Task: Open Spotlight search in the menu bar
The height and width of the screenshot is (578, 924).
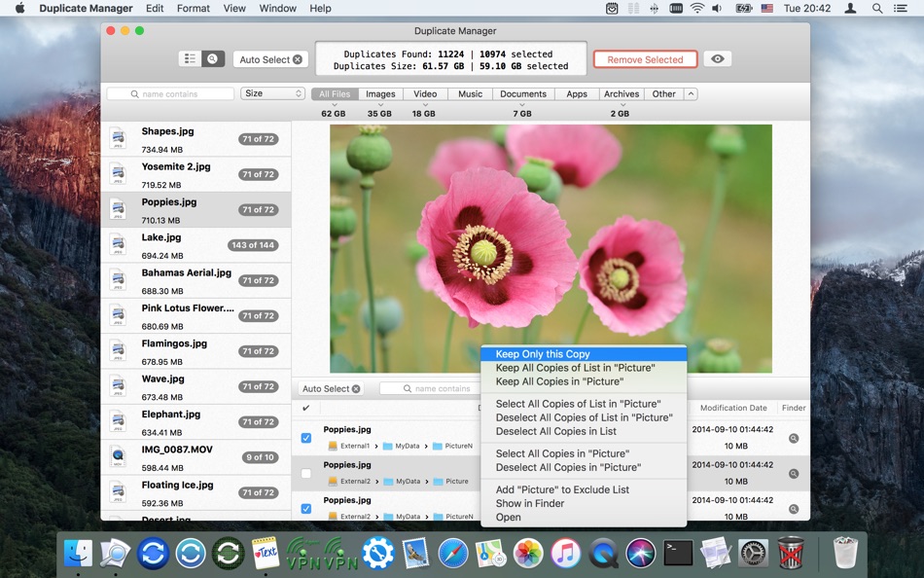Action: tap(877, 8)
